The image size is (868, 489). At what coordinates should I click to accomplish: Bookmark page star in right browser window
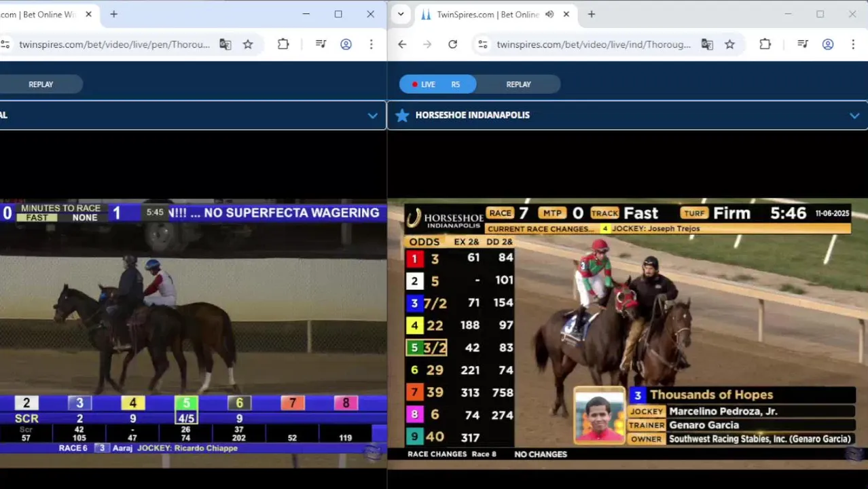pyautogui.click(x=729, y=44)
